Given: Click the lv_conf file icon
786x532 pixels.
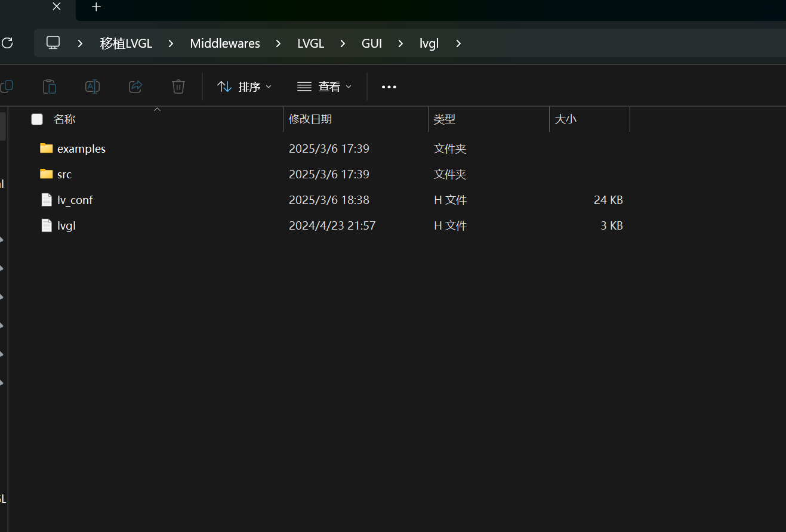Looking at the screenshot, I should tap(47, 199).
